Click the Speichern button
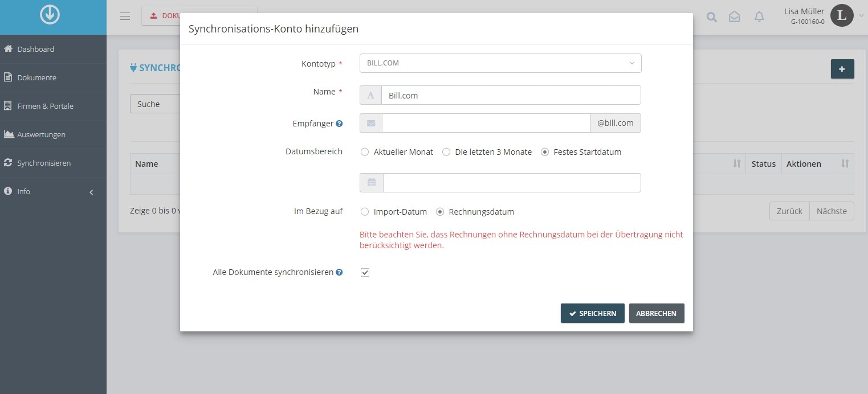 (593, 313)
